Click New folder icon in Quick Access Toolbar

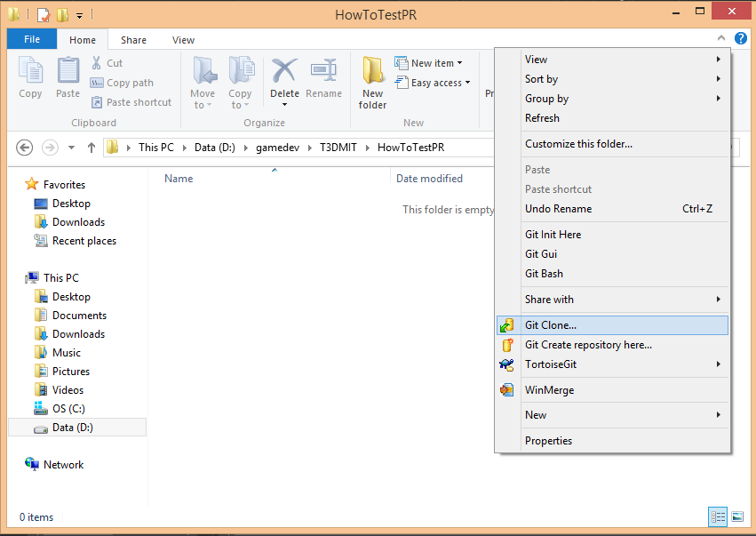coord(62,15)
